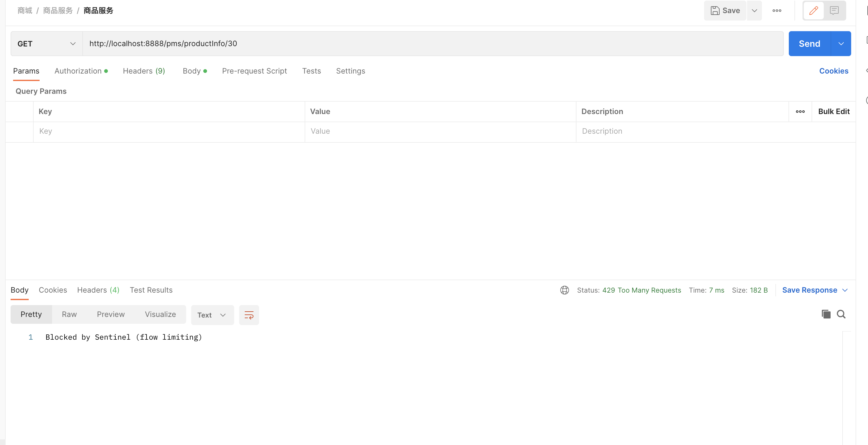Image resolution: width=868 pixels, height=445 pixels.
Task: Click the three-dots menu next to Save
Action: coord(777,11)
